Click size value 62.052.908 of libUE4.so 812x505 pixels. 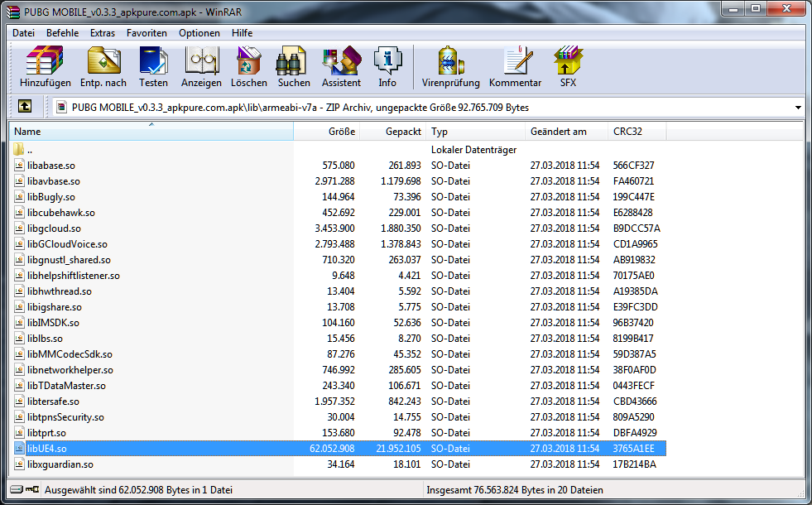332,449
